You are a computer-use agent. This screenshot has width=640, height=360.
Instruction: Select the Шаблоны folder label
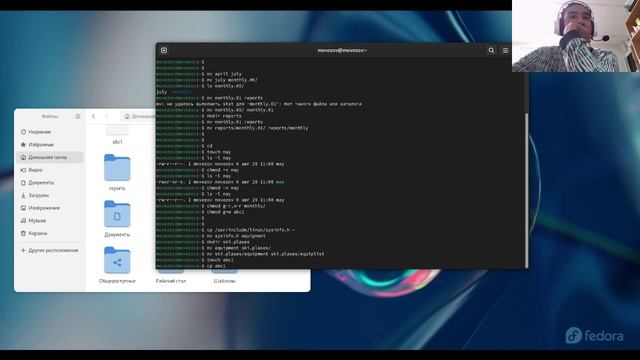coord(224,281)
